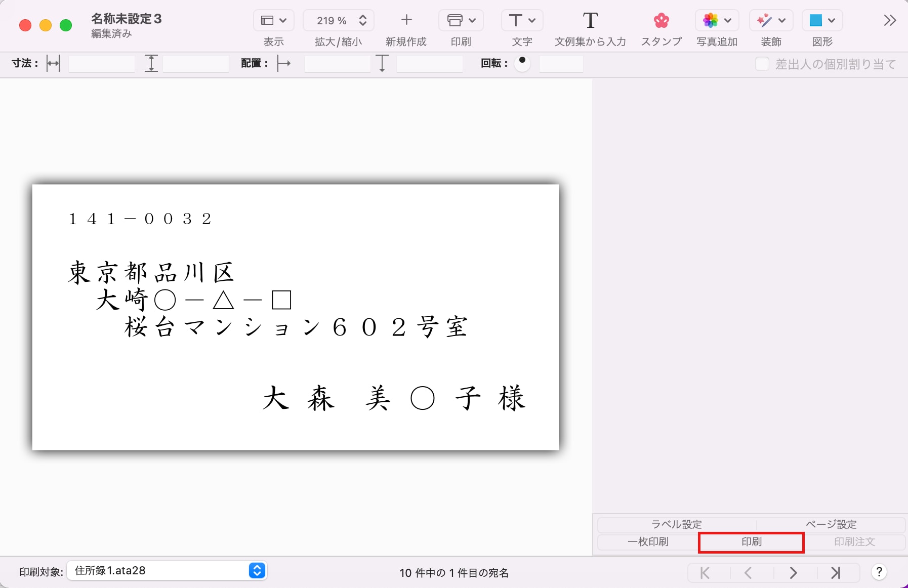Click the vertical position input field
Screen dimensions: 908x588
click(x=430, y=64)
